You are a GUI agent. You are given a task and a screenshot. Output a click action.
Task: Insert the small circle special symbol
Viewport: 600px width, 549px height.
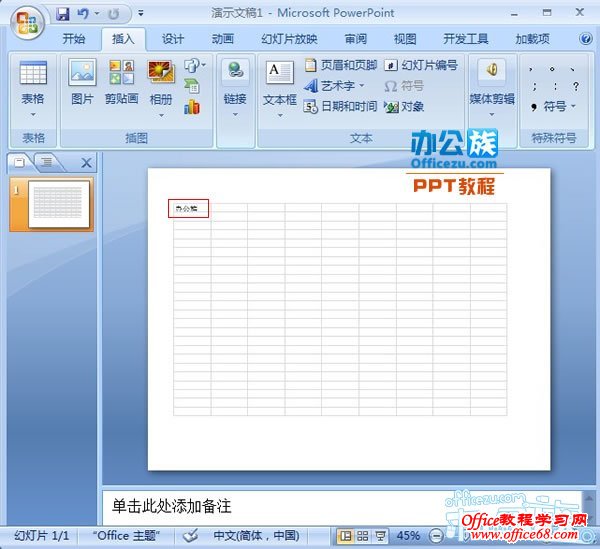[552, 69]
